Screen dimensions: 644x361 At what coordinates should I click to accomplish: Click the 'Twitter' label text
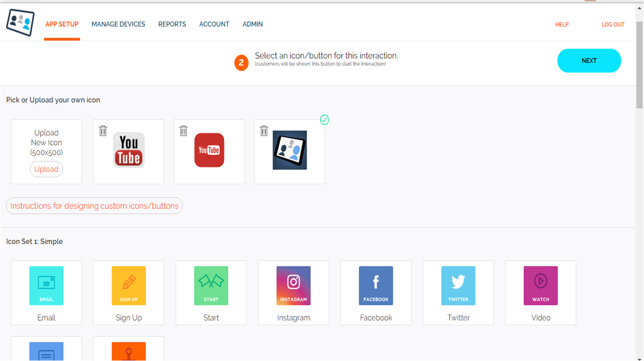tap(458, 318)
